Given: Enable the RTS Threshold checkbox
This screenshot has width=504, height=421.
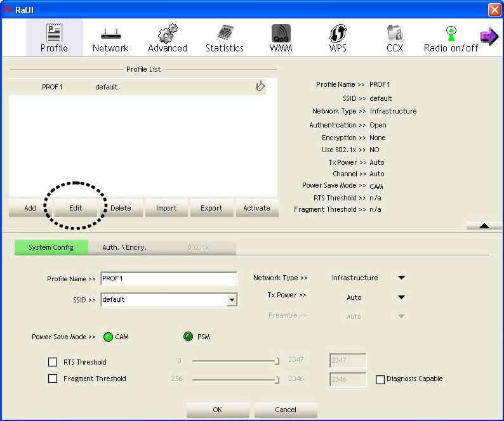Looking at the screenshot, I should [53, 362].
